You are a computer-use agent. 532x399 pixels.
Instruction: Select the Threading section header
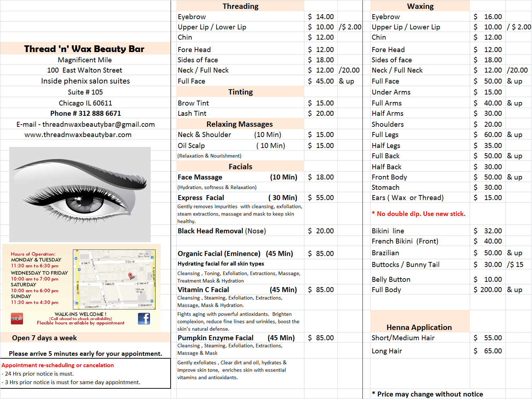(240, 6)
